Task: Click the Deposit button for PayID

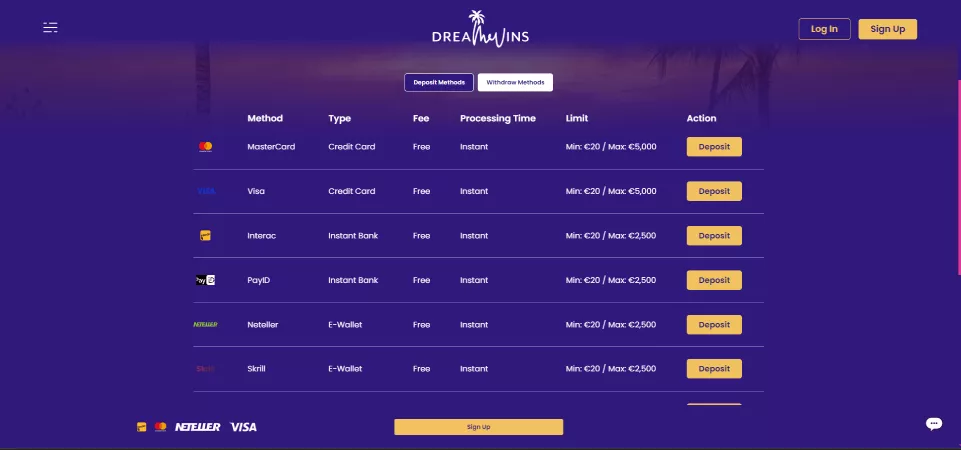Action: point(714,280)
